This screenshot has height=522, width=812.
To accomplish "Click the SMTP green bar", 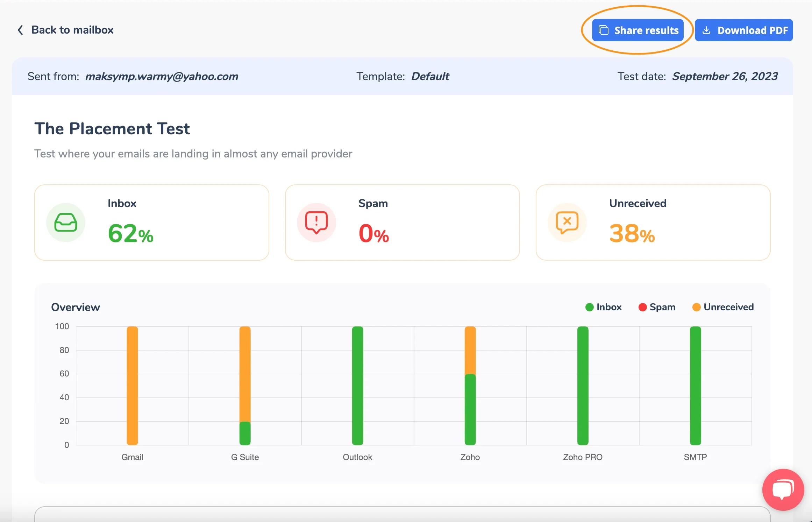I will coord(695,385).
